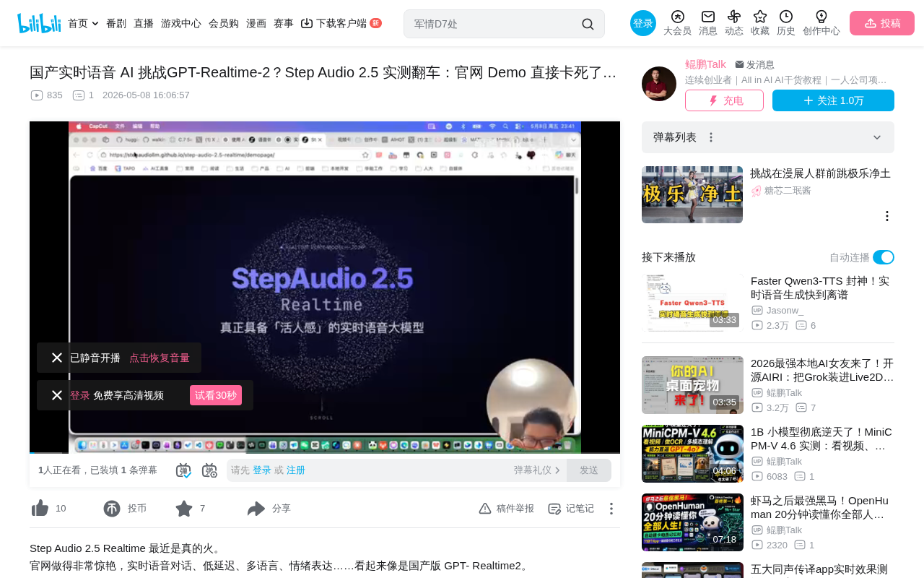Expand the 弹幕列表 panel chevron
This screenshot has height=578, width=924.
(x=877, y=137)
